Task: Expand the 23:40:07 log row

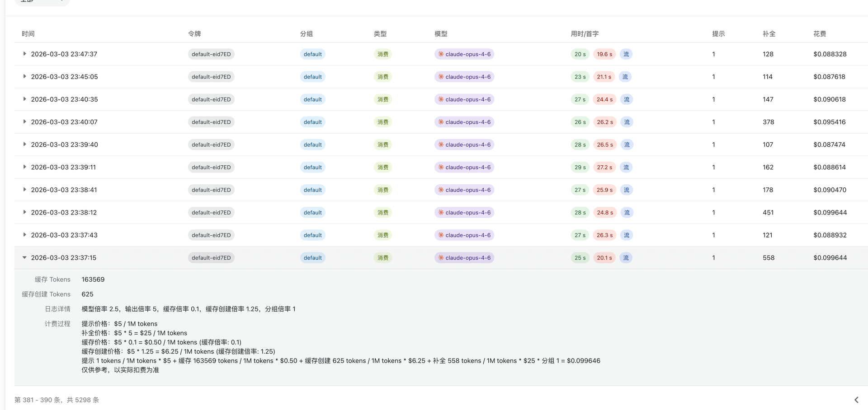Action: click(x=24, y=121)
